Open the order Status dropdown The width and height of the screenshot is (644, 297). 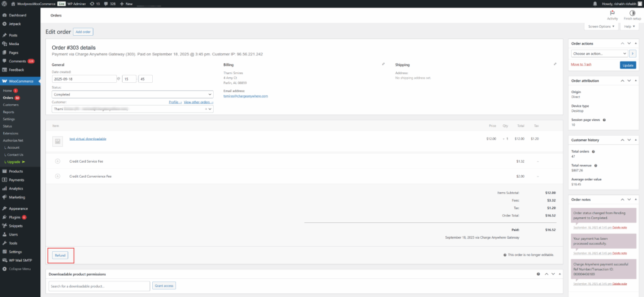coord(132,94)
